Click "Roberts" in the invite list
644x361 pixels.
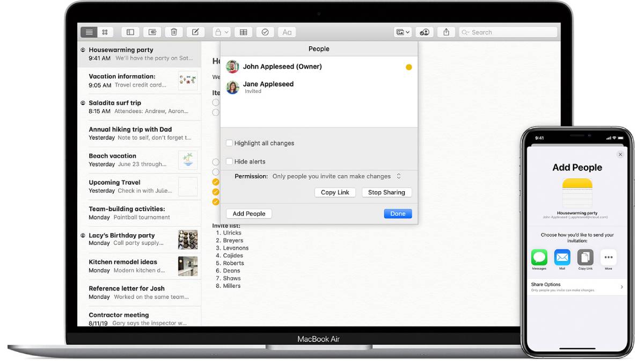(x=233, y=263)
